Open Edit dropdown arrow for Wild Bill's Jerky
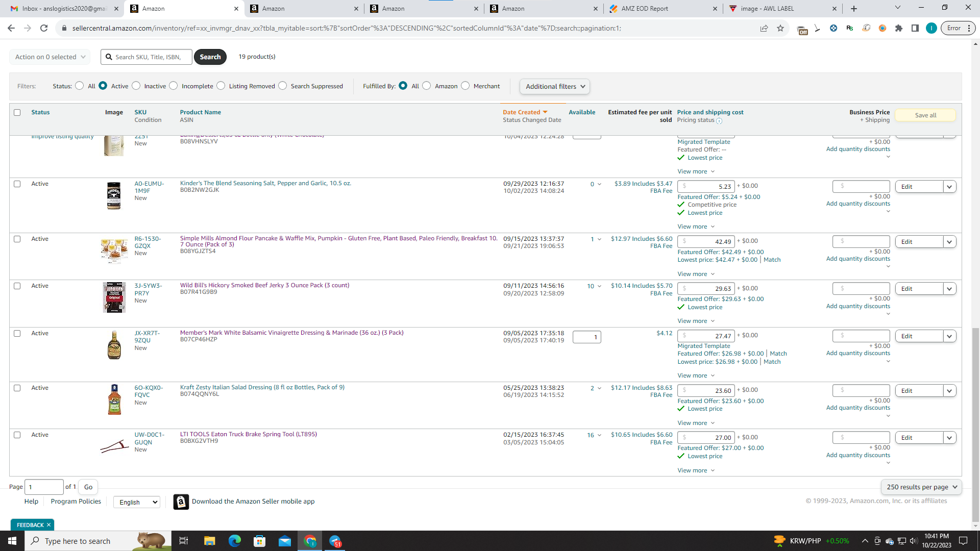The height and width of the screenshot is (551, 980). (x=949, y=289)
